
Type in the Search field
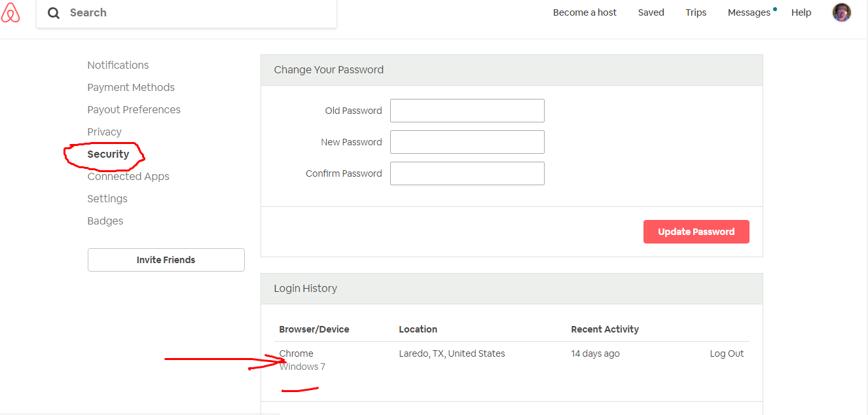click(x=196, y=13)
